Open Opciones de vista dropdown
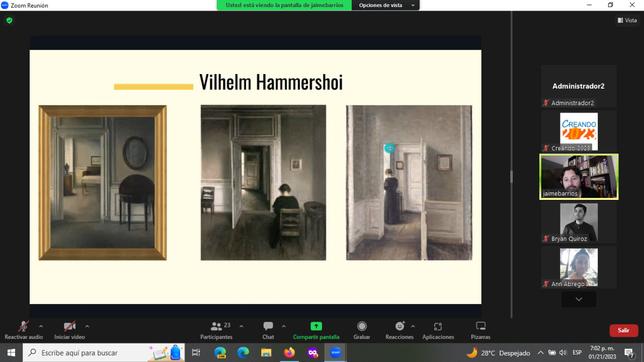Viewport: 644px width, 362px height. click(x=386, y=5)
